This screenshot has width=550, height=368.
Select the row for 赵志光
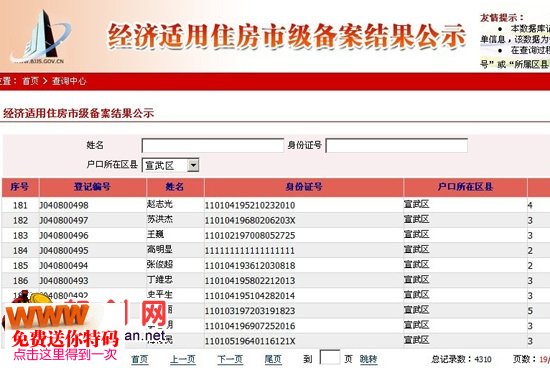tap(275, 205)
